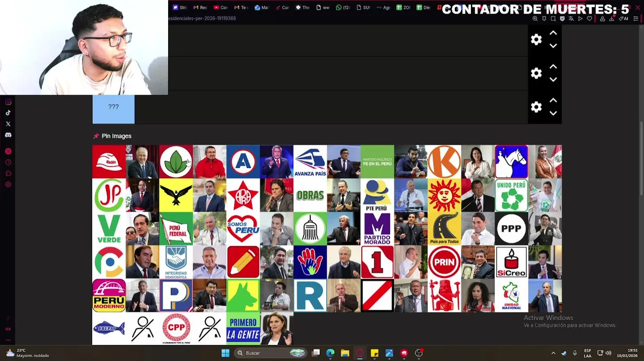Move the ??? tier row down
This screenshot has height=361, width=644.
[553, 113]
